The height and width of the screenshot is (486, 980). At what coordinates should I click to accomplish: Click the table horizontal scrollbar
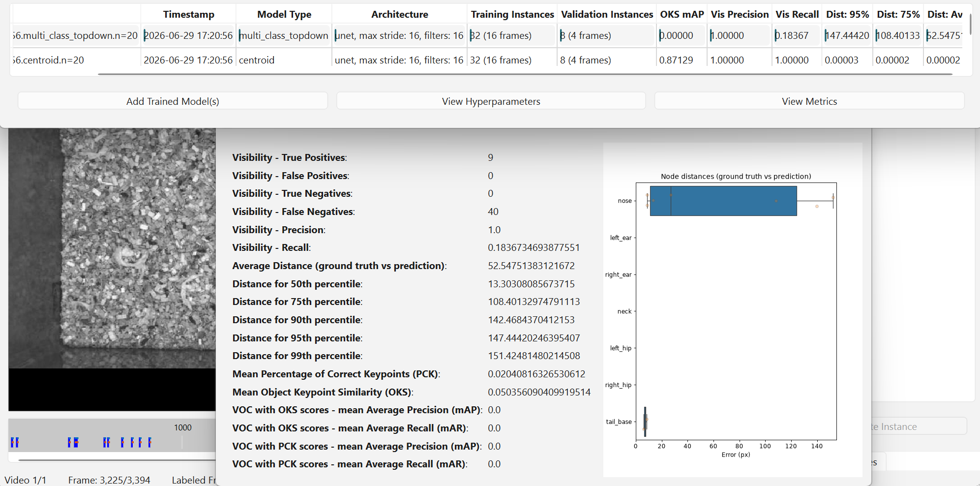[x=525, y=74]
